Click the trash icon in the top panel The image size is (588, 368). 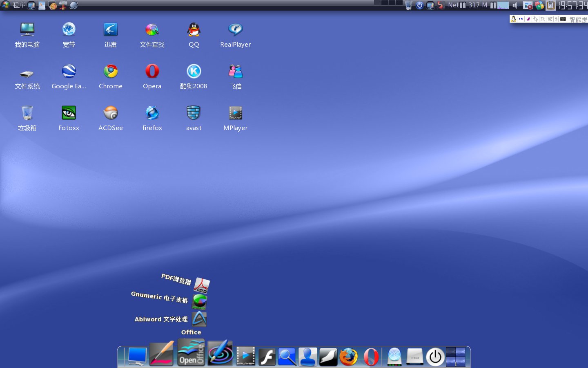coord(408,5)
